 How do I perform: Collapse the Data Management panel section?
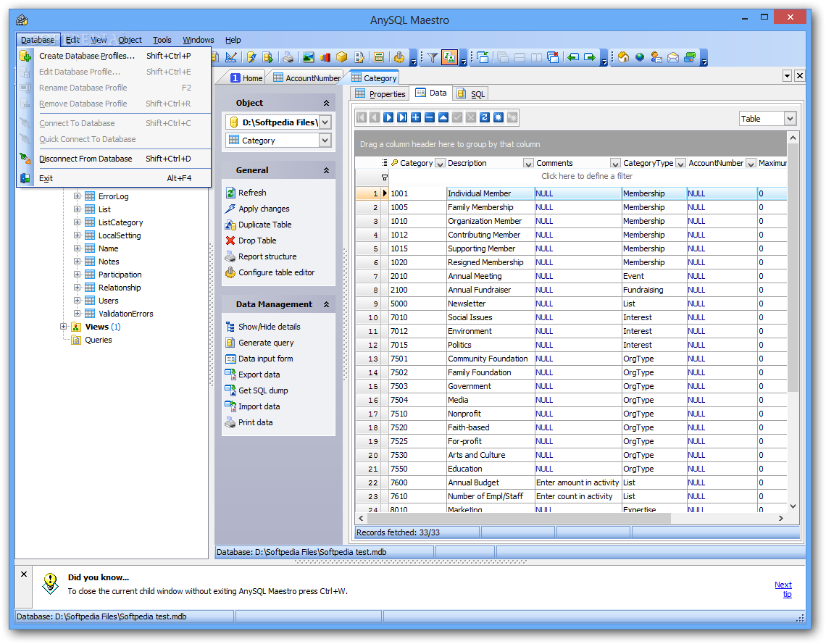pos(326,304)
